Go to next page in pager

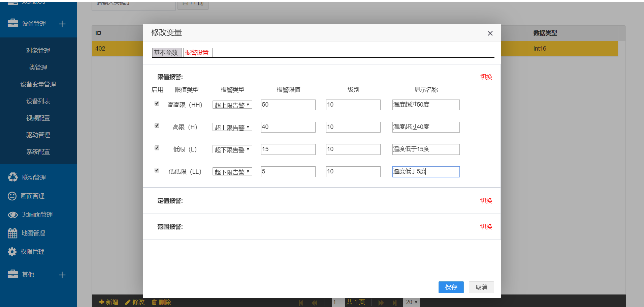pyautogui.click(x=381, y=303)
